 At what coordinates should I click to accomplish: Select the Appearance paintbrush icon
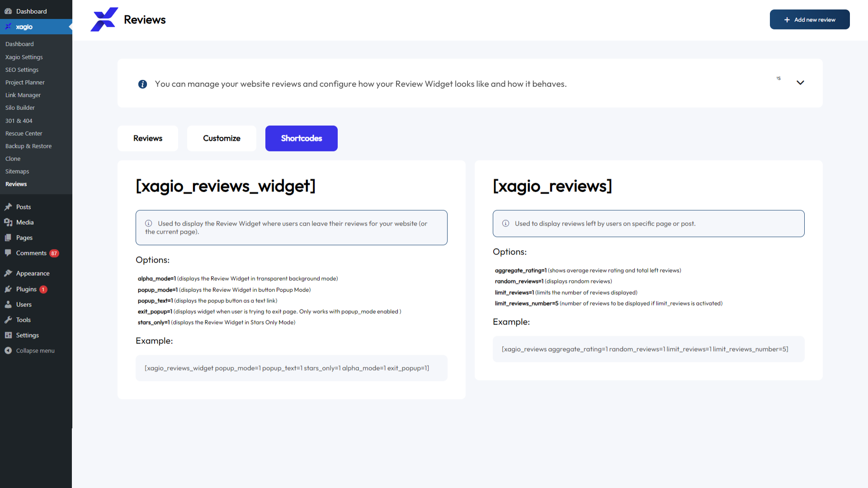pyautogui.click(x=8, y=273)
